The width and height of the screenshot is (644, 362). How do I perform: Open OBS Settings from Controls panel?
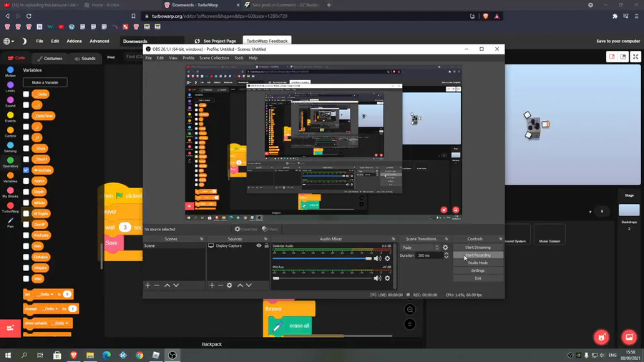click(478, 270)
